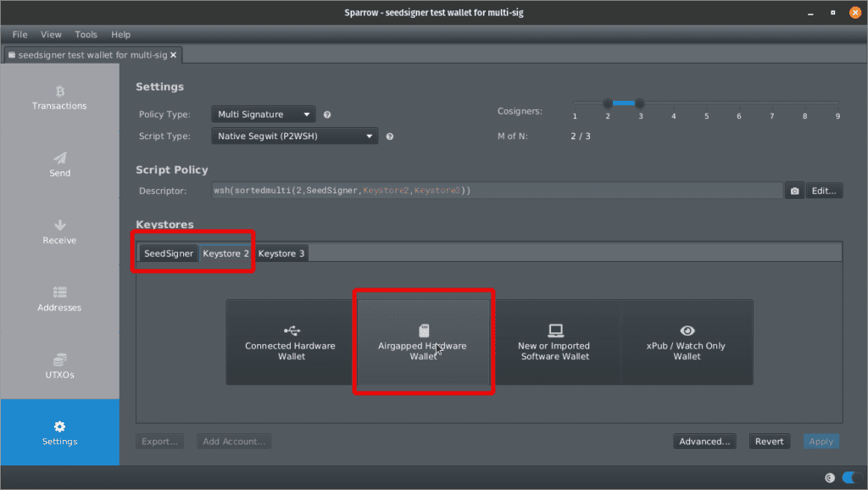The width and height of the screenshot is (868, 490).
Task: Click the camera icon next to Descriptor
Action: click(794, 191)
